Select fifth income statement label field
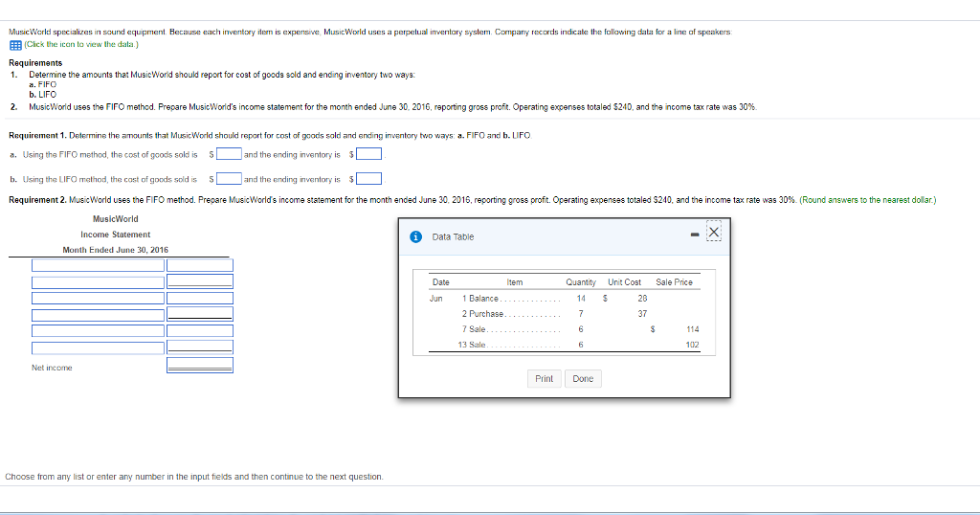 (x=99, y=330)
